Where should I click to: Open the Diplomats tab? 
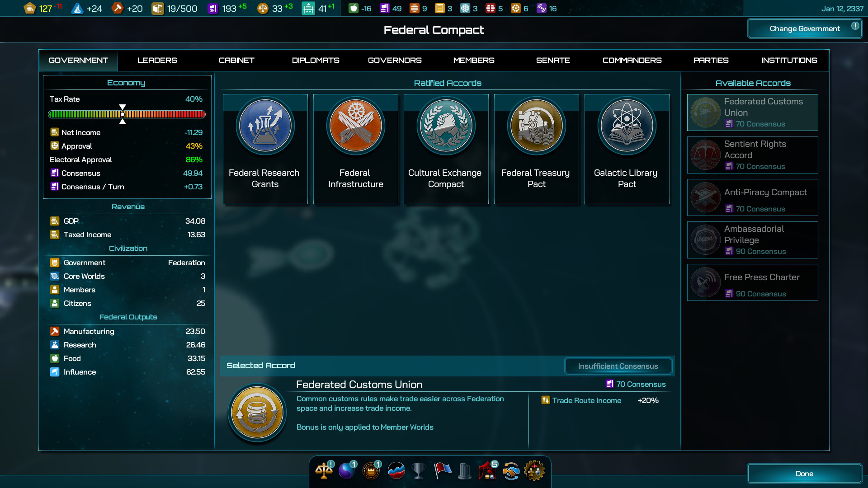tap(316, 60)
